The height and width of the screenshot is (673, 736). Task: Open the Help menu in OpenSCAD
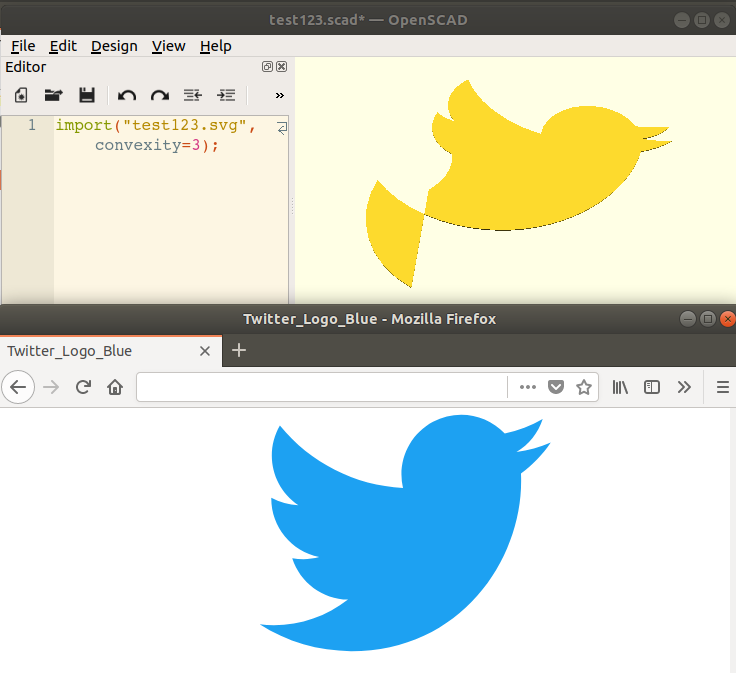tap(215, 46)
